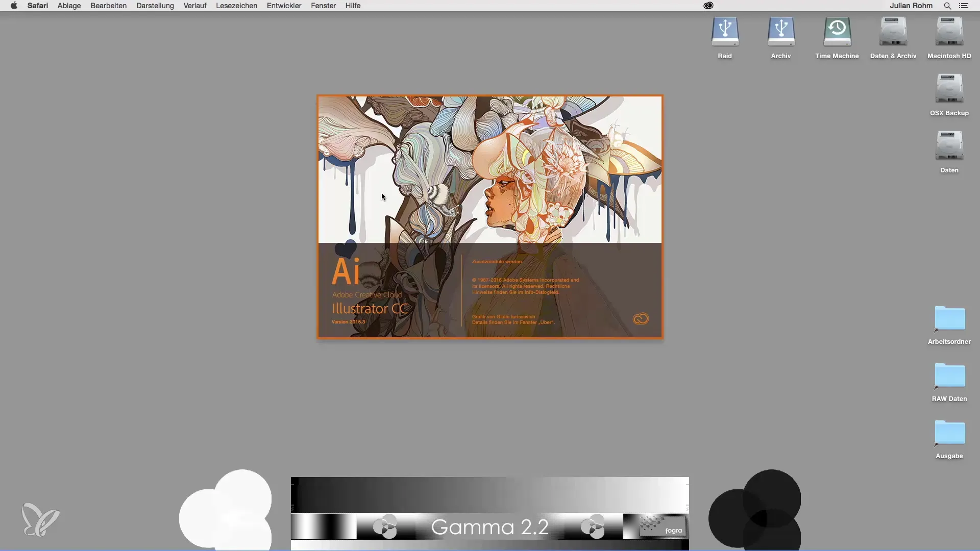Screen dimensions: 980x551
Task: Open the Darstellung menu
Action: coord(155,6)
